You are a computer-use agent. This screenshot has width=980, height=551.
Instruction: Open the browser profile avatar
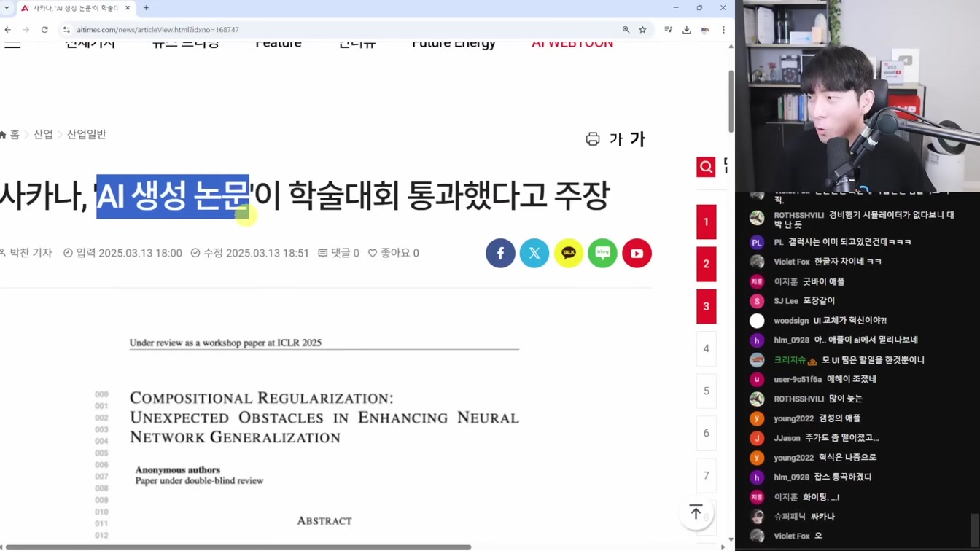705,30
